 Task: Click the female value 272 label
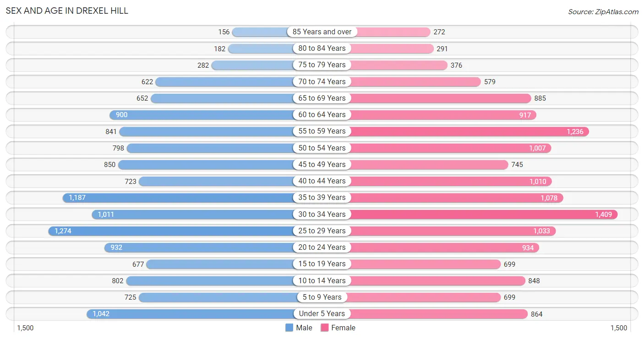439,32
